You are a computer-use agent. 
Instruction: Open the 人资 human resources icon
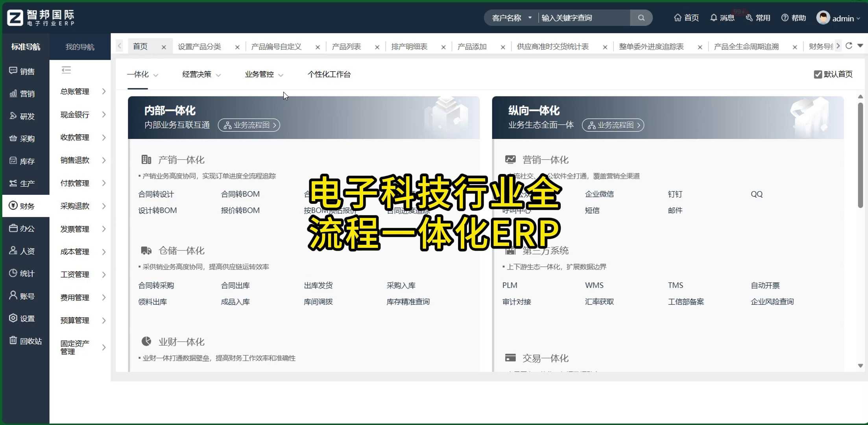(x=13, y=251)
